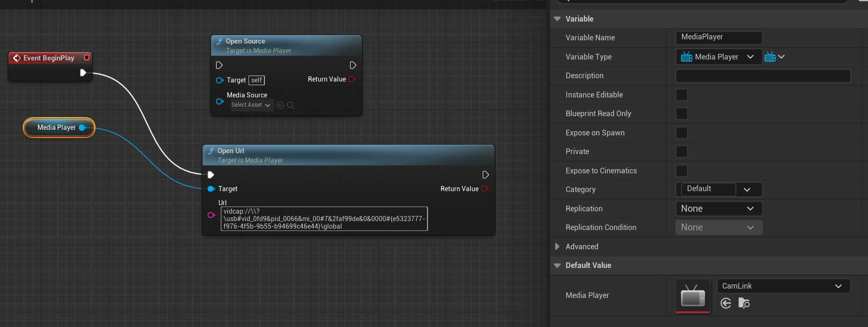Open variable container type selector icon
Viewport: 868px width, 327px height.
[x=774, y=57]
